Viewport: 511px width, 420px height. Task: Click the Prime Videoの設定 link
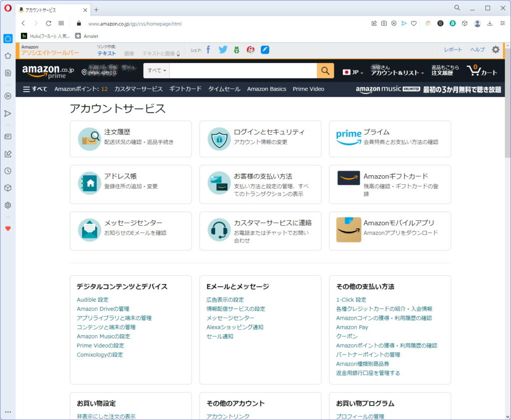100,345
